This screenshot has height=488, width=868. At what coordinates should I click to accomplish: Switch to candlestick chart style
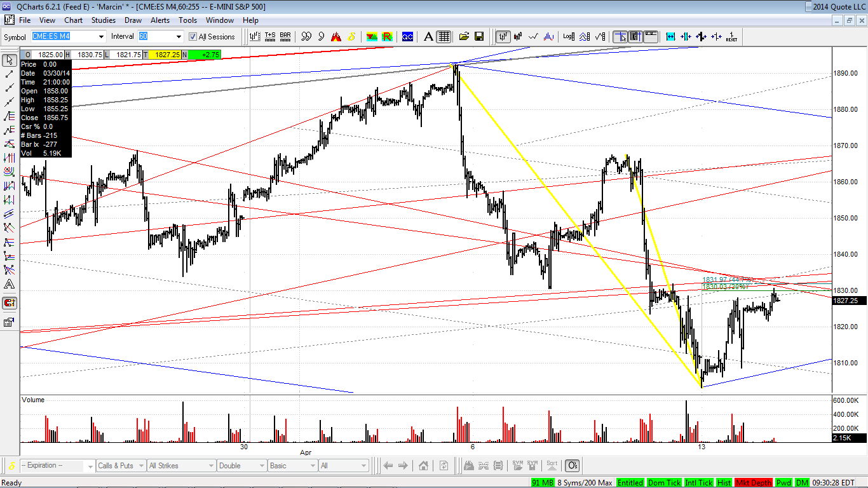click(x=518, y=36)
